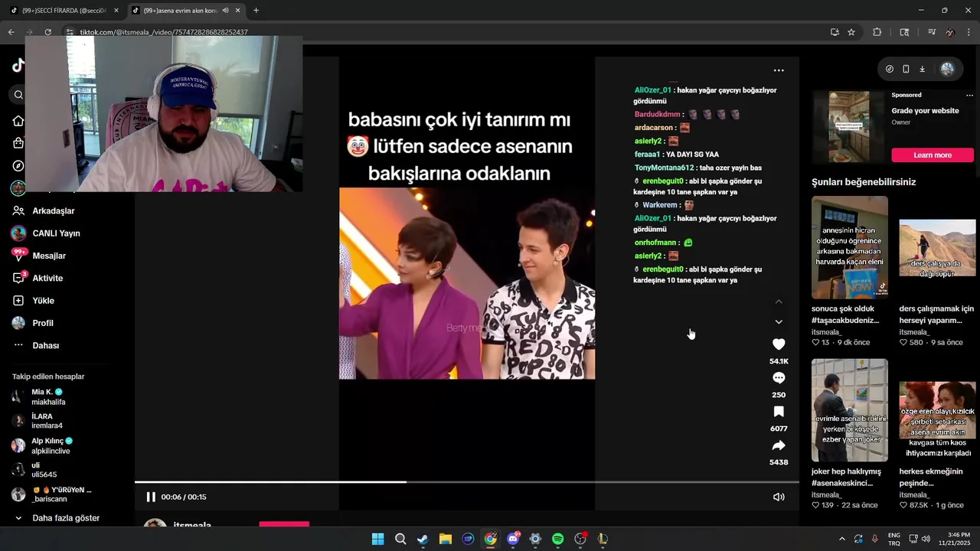Open the Chrome three-dot menu

pyautogui.click(x=969, y=32)
